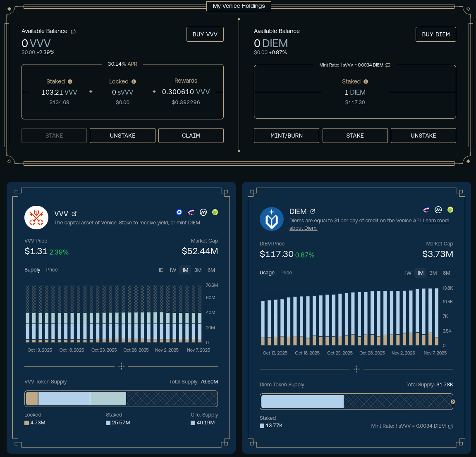This screenshot has width=476, height=457.
Task: Open the external link icon beside the VVV name
Action: (74, 214)
